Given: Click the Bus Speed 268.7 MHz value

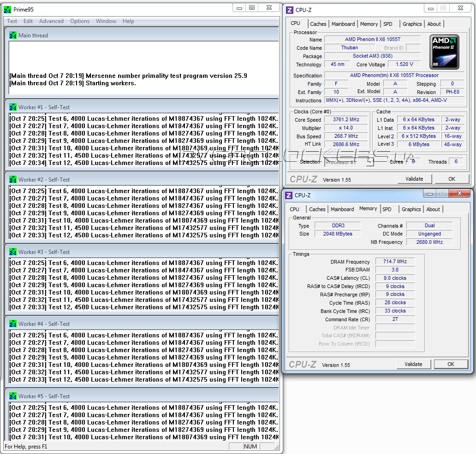Looking at the screenshot, I should click(x=346, y=136).
